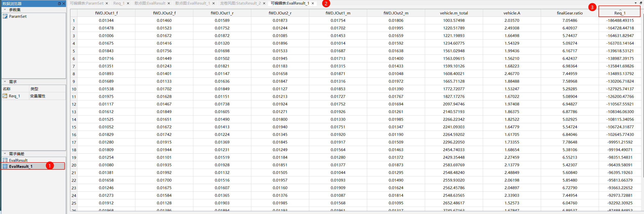The height and width of the screenshot is (214, 644).
Task: Close the 龙卷风图:StatsResult_2 tab
Action: (x=264, y=3)
